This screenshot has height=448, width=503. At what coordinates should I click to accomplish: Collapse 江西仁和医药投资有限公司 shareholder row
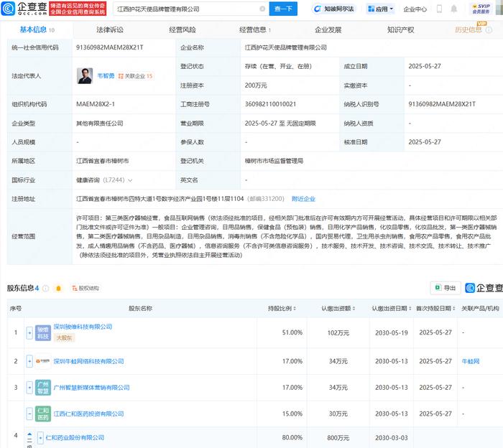(29, 414)
